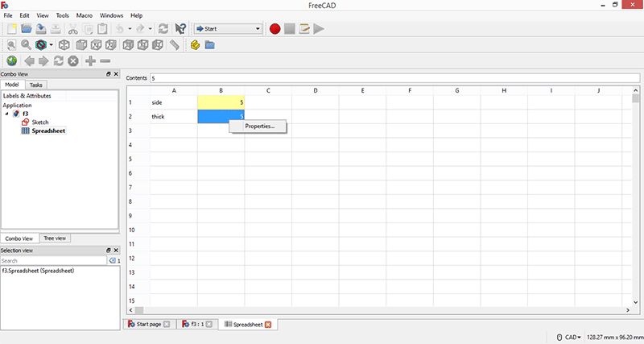Open the Edit menu
The image size is (644, 344).
click(x=25, y=15)
